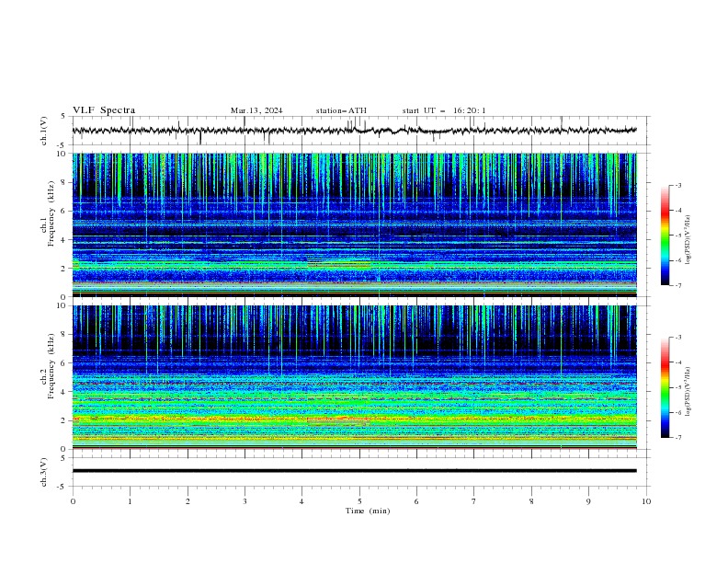Screen dimensions: 728x563
Task: Click tick label "3" on the Time axis
Action: click(245, 501)
